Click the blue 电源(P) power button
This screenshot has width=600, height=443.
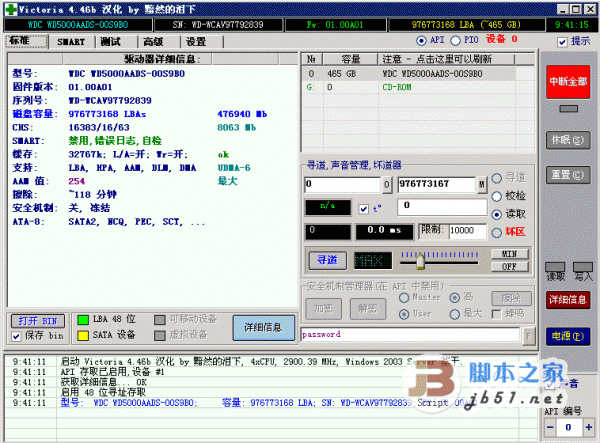568,337
